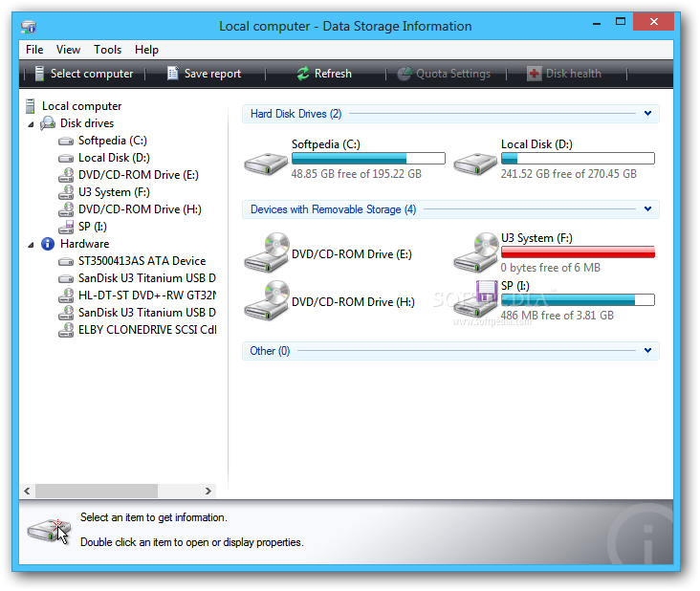Click the blue Hardware info icon
700x591 pixels.
point(48,244)
